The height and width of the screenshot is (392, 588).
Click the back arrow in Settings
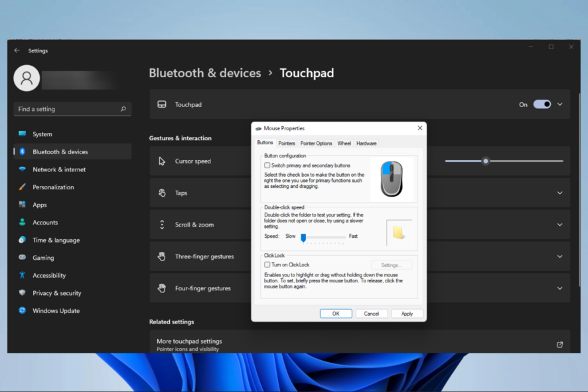[x=17, y=50]
